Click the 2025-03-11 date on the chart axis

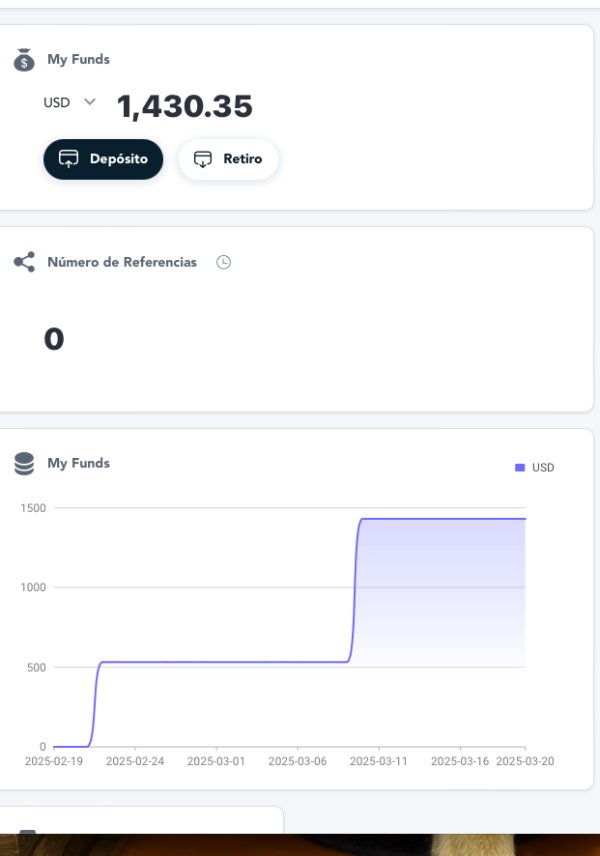coord(378,761)
